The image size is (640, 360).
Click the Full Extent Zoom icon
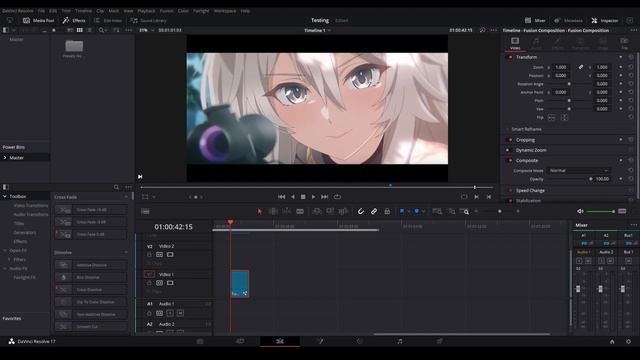437,211
